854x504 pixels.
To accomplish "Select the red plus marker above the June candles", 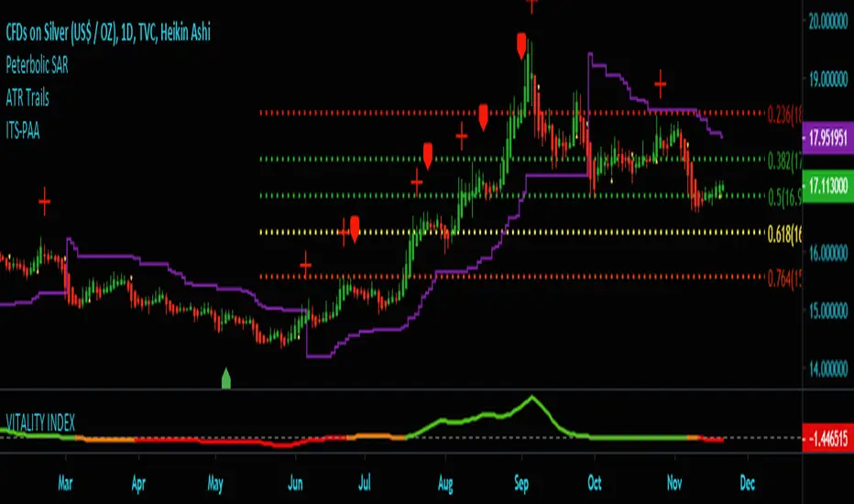I will point(305,266).
